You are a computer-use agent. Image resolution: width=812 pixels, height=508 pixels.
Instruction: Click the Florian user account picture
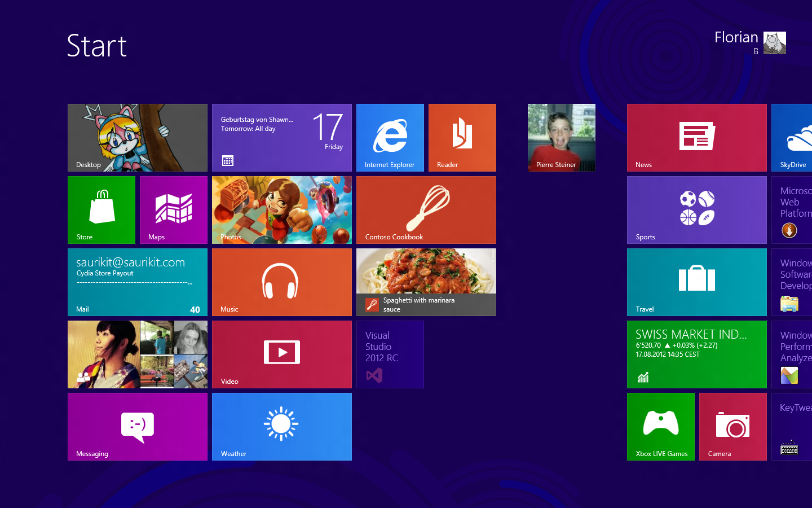(774, 43)
